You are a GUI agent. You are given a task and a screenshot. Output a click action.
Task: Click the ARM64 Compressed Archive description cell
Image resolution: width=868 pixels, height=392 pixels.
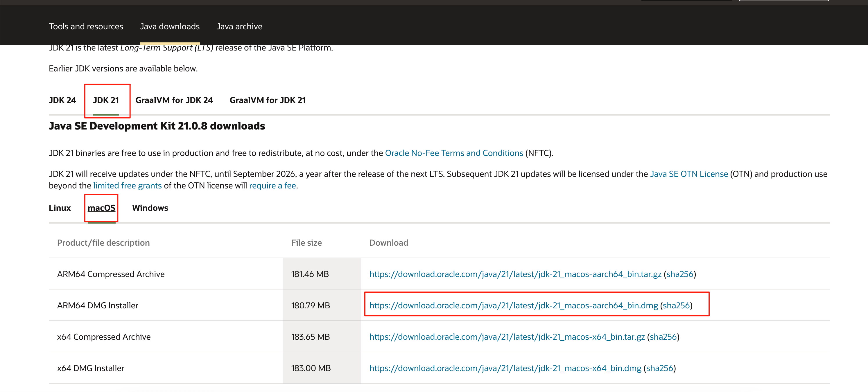(166, 274)
